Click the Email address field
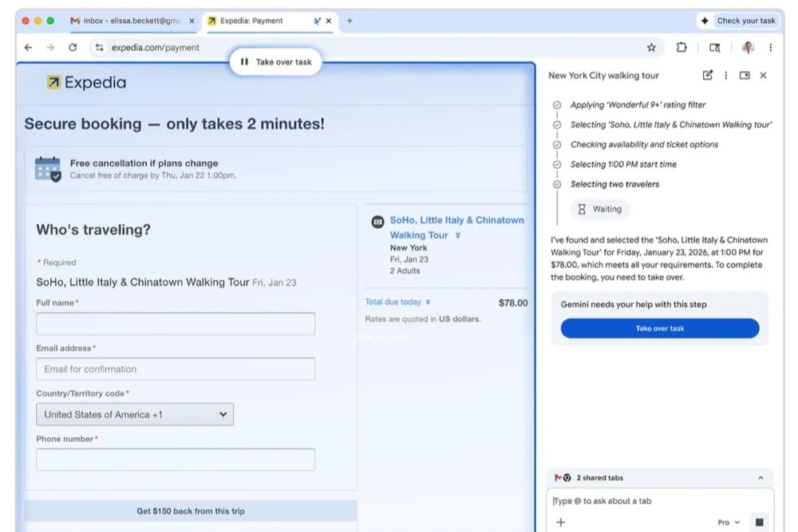Viewport: 798px width, 532px height. pos(176,369)
